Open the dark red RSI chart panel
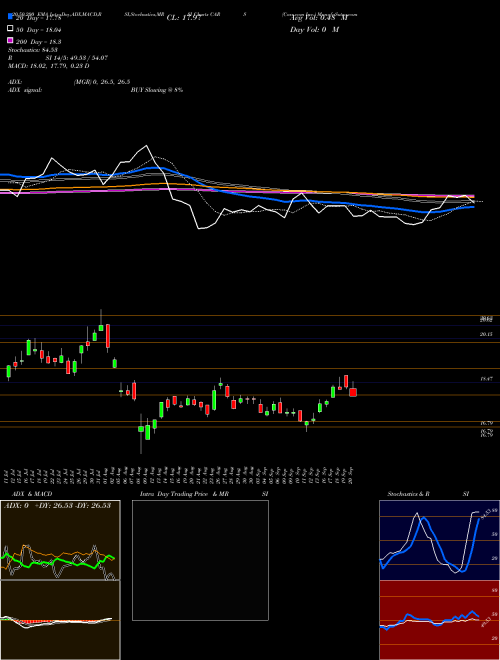Viewport: 500px width, 660px height. click(439, 620)
